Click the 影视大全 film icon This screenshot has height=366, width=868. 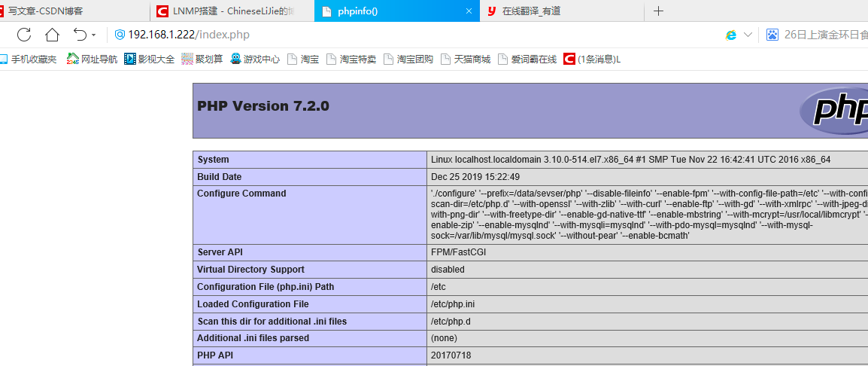(129, 59)
